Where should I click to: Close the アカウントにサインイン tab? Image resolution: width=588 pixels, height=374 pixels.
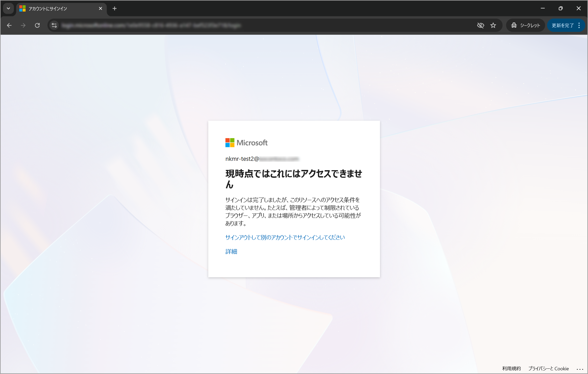[x=100, y=9]
